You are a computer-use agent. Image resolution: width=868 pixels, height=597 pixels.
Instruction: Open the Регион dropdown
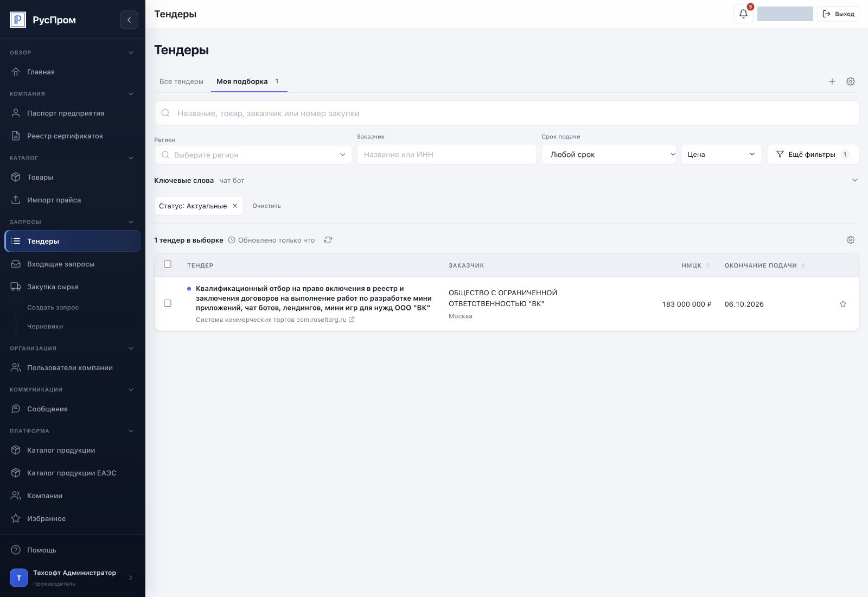point(253,155)
